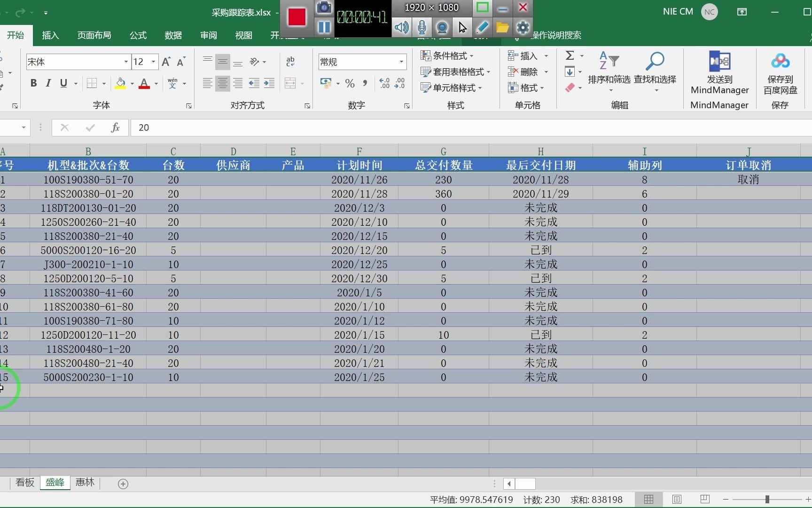
Task: Open Sort and Filter (排序和筛选)
Action: point(609,71)
